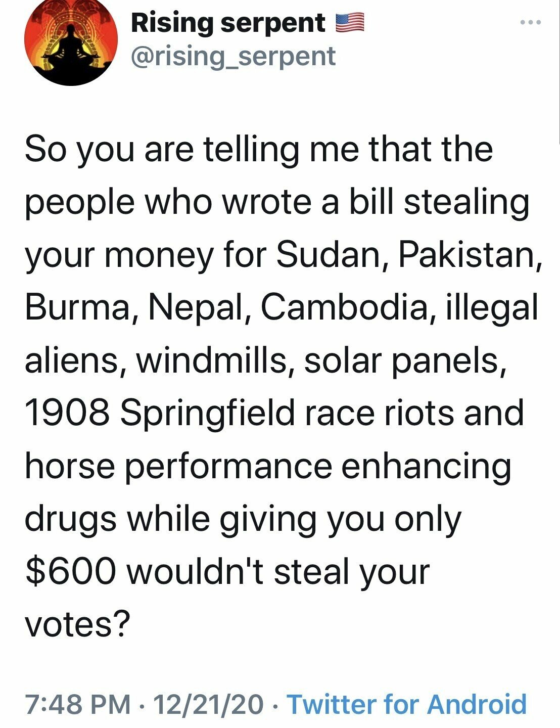Click the @rising_serpent handle
Screen dimensions: 560x728
pyautogui.click(x=233, y=56)
